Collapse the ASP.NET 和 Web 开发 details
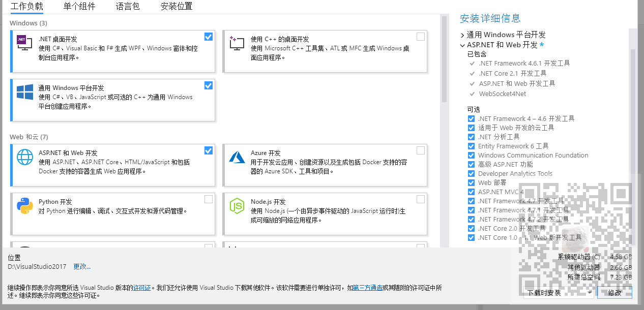The height and width of the screenshot is (310, 644). [x=462, y=44]
